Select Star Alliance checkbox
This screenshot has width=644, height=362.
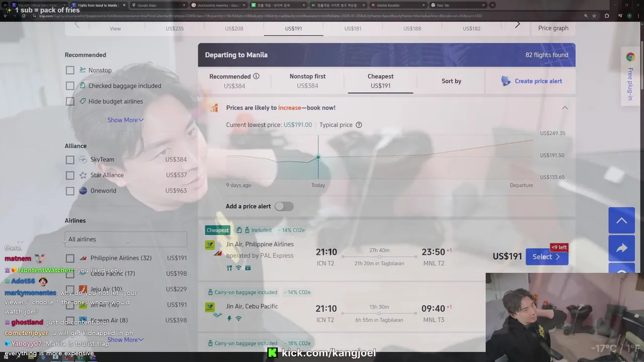point(70,175)
